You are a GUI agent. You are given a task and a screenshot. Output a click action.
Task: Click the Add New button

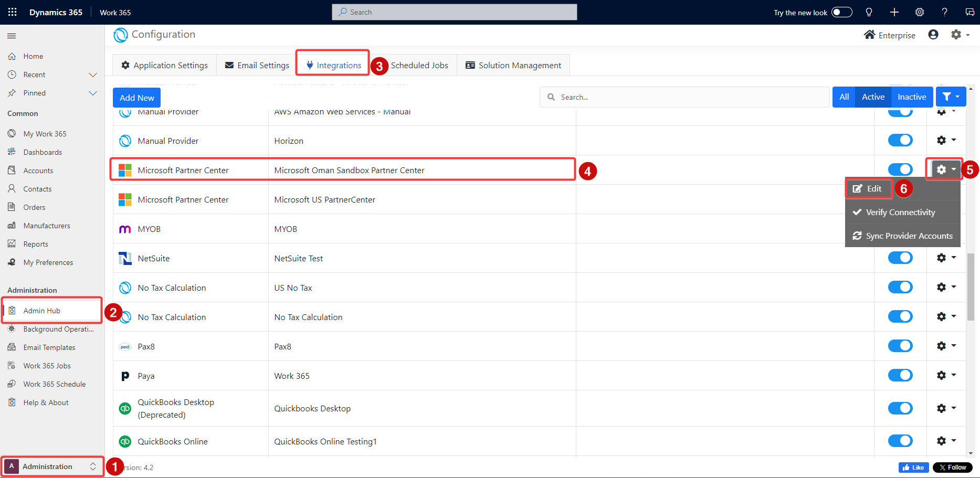pyautogui.click(x=137, y=98)
